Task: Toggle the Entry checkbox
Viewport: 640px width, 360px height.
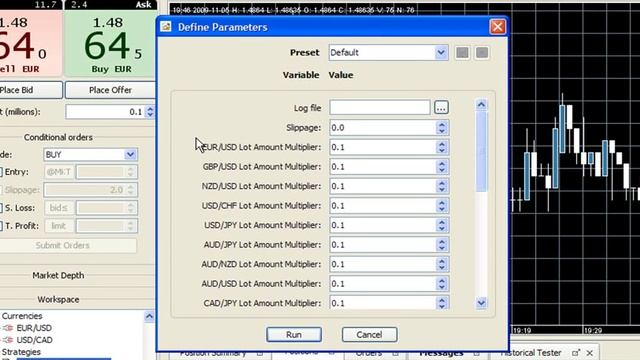Action: pos(1,172)
